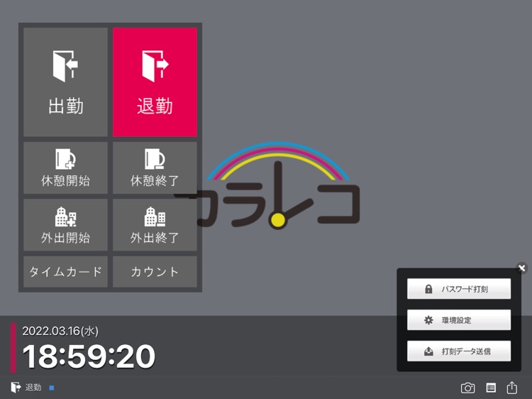Click the 退勤 status label in the bottom bar
The width and height of the screenshot is (532, 399).
(33, 388)
